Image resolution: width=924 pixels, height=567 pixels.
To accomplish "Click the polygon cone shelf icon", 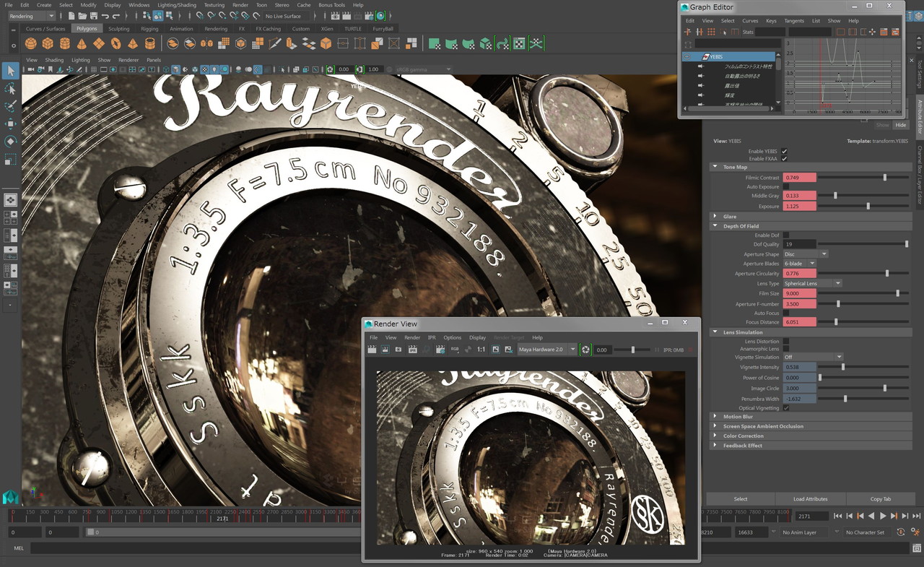I will tap(82, 43).
